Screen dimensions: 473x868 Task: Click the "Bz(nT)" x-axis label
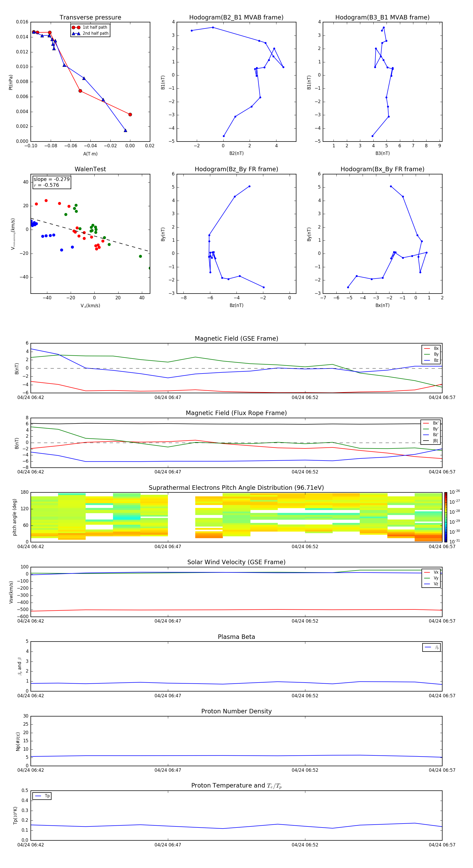236,305
